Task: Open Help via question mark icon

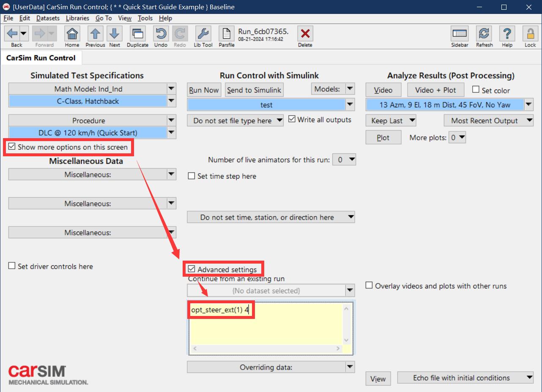Action: coord(507,33)
